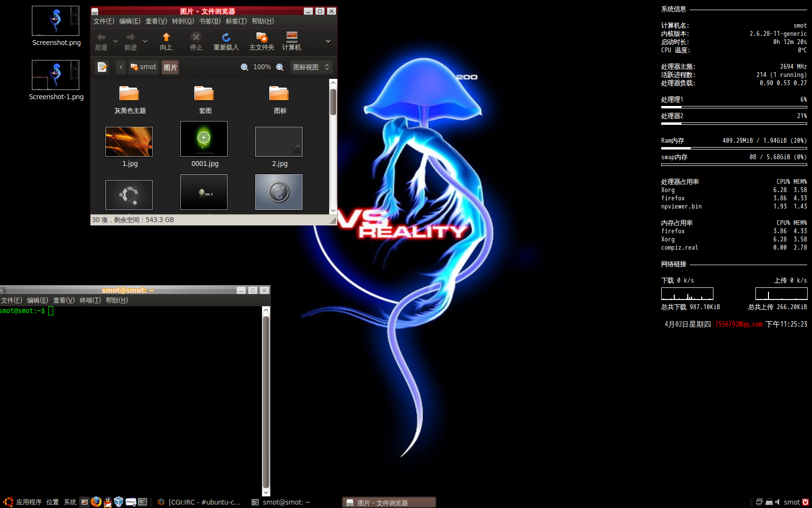The image size is (812, 508).
Task: Launch terminal icon in panel launcher
Action: 143,502
